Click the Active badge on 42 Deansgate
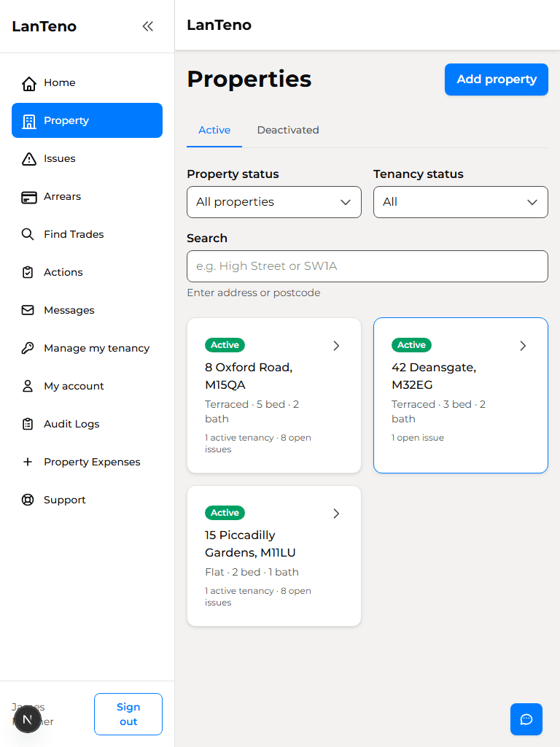The width and height of the screenshot is (560, 747). (411, 345)
